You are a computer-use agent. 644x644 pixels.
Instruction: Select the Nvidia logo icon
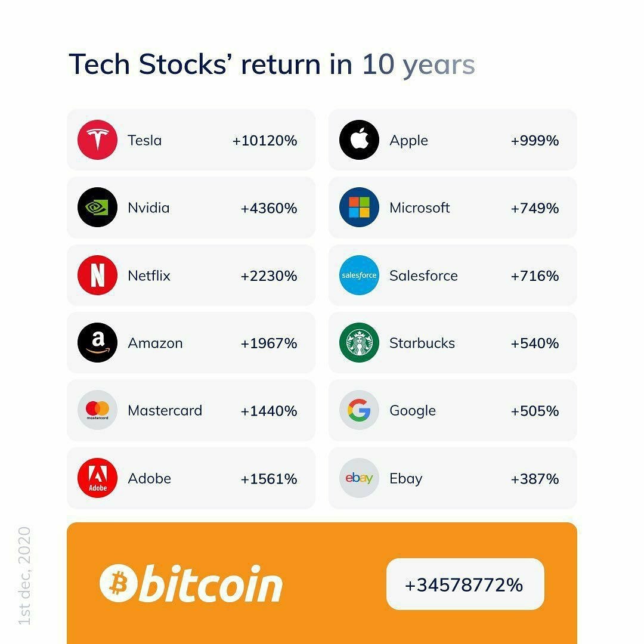click(97, 208)
